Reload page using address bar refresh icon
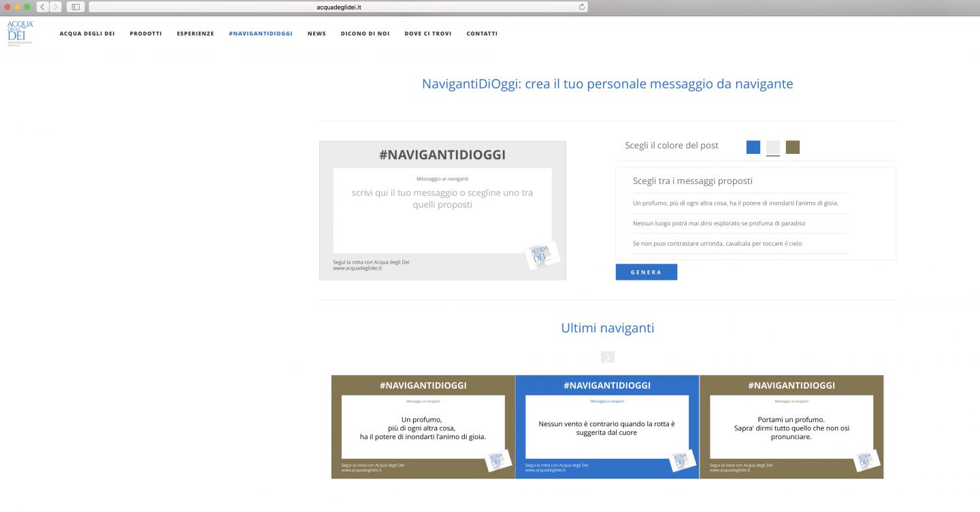 click(x=582, y=7)
